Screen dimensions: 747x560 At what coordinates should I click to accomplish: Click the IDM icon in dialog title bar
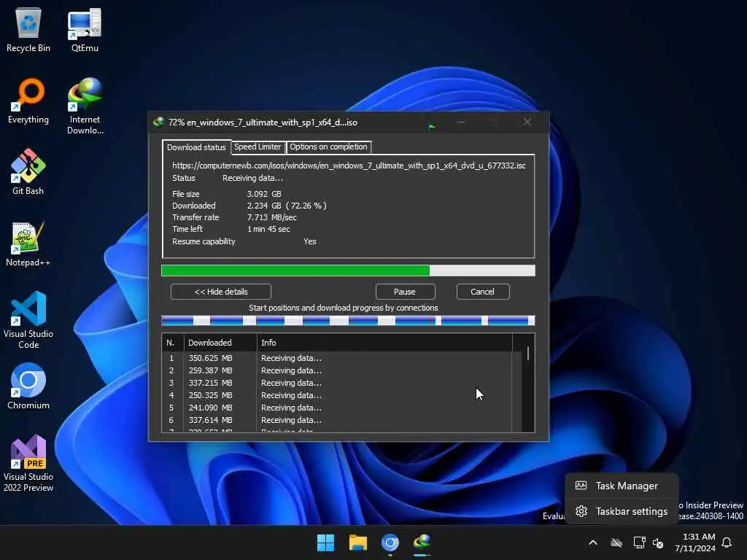click(x=158, y=122)
